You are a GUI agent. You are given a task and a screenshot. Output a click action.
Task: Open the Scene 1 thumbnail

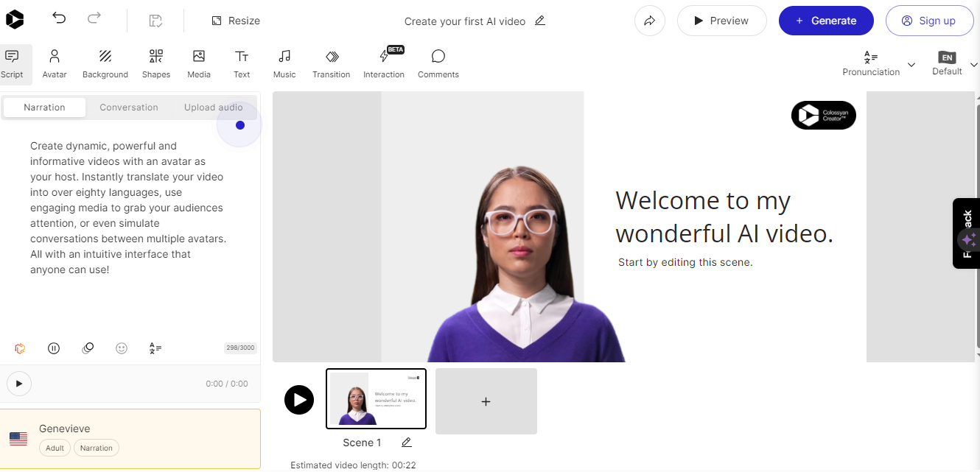(x=376, y=398)
